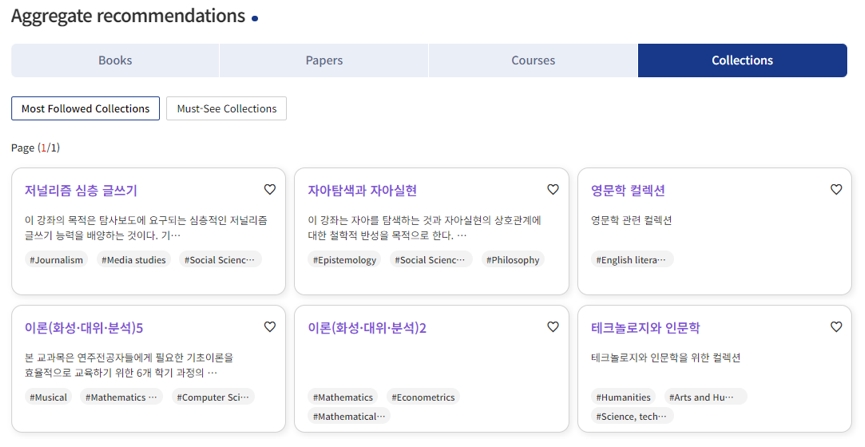Switch to the Courses tab

533,60
